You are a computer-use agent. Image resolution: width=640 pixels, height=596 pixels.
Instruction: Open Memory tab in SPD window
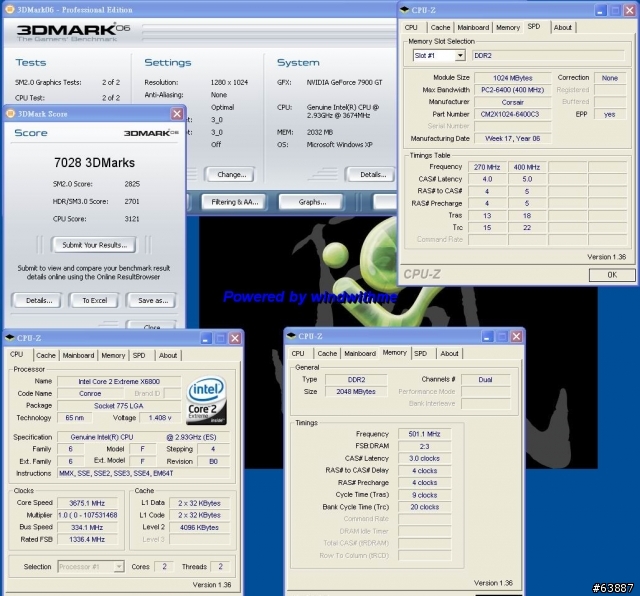(508, 27)
